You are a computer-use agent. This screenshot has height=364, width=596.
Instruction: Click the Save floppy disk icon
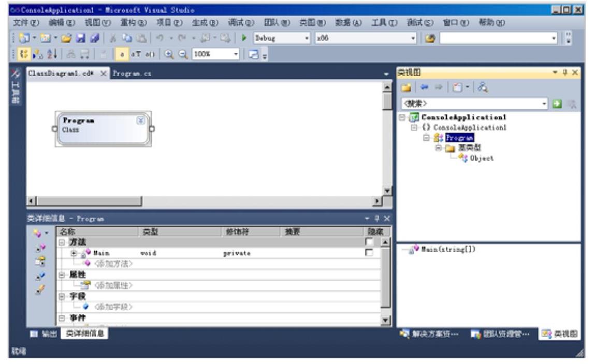coord(81,38)
